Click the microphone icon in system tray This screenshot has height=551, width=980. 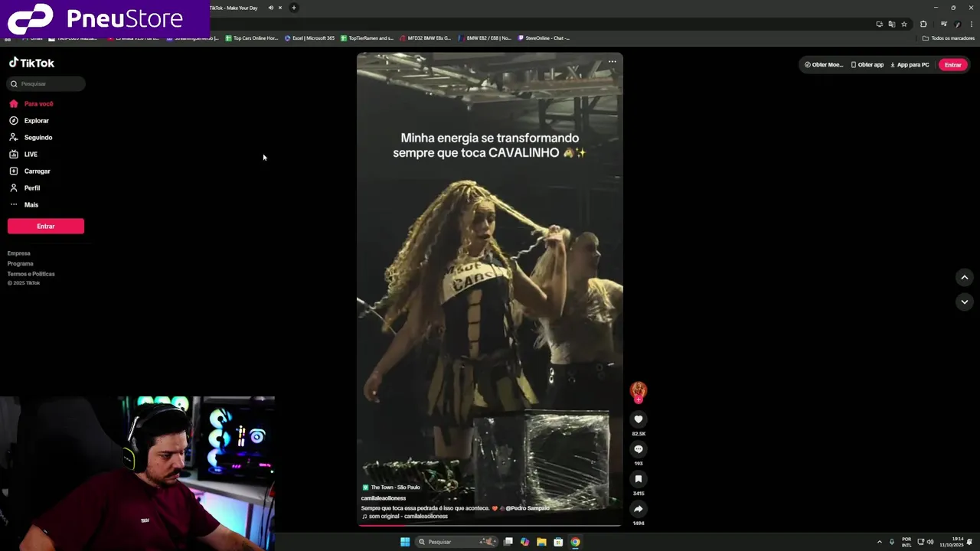point(892,542)
